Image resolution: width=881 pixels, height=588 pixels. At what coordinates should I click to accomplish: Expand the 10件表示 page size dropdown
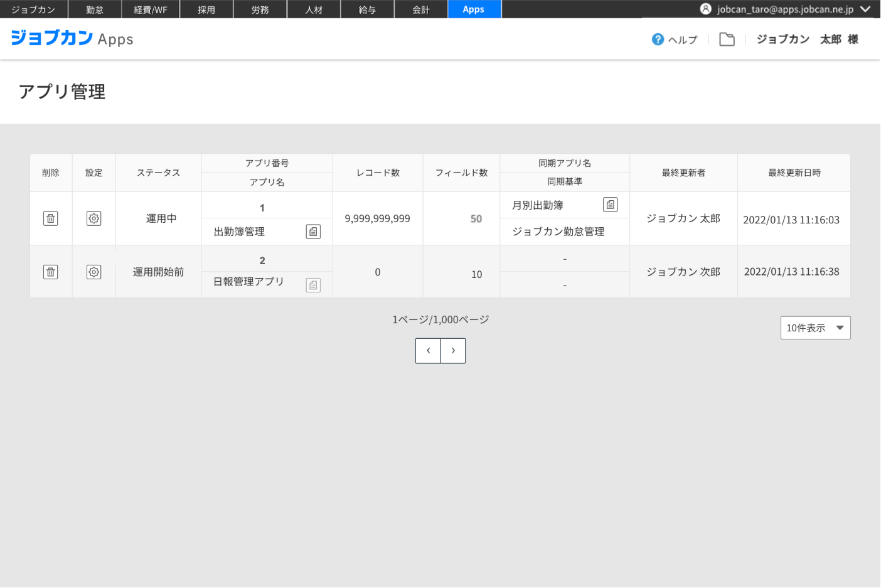pyautogui.click(x=815, y=328)
